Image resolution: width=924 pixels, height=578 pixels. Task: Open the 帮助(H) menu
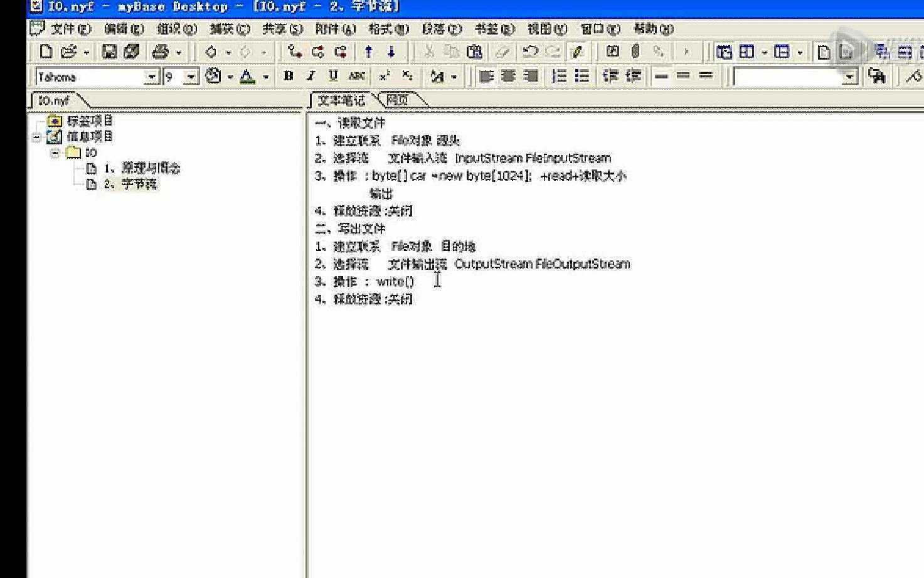click(653, 28)
